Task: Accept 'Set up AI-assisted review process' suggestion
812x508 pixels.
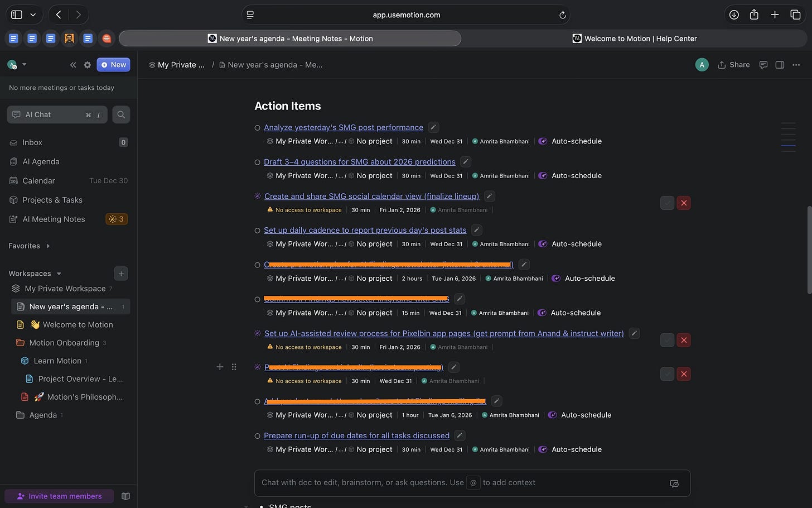Action: tap(667, 340)
